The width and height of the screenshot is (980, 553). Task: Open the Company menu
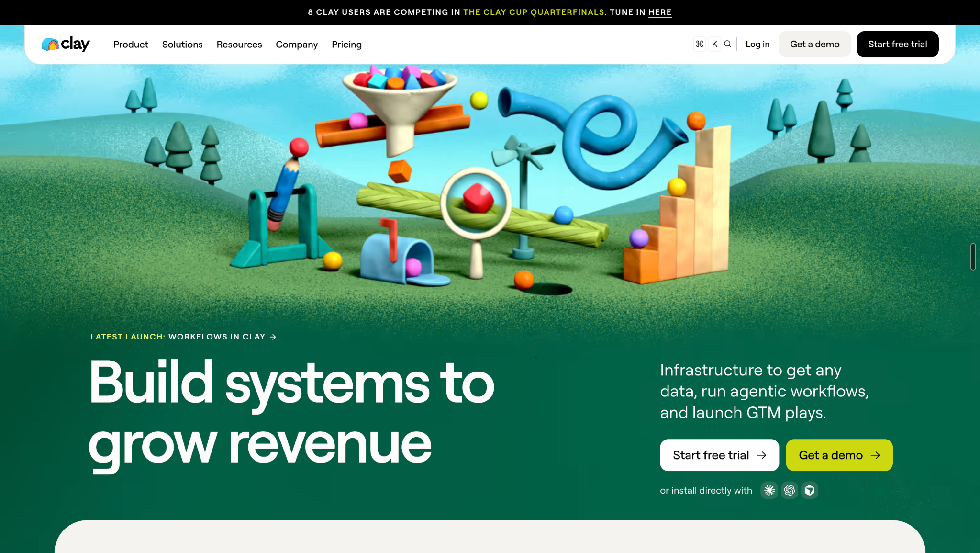tap(297, 45)
